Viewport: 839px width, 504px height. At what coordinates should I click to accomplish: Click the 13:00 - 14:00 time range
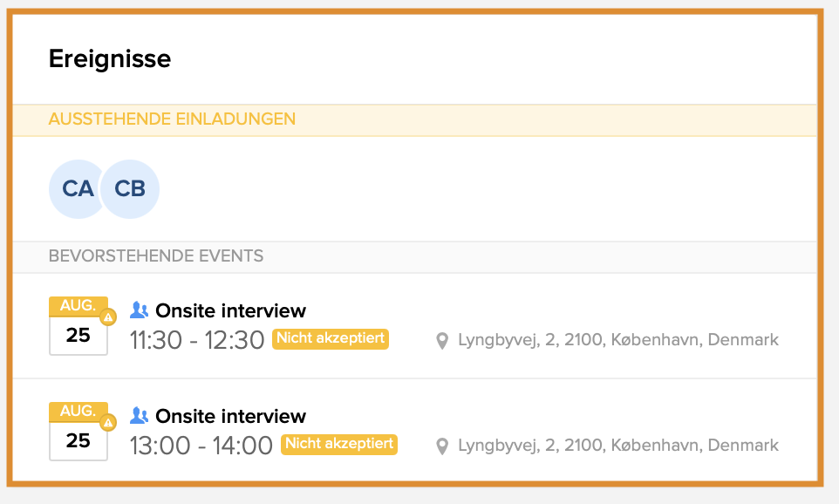pos(201,446)
